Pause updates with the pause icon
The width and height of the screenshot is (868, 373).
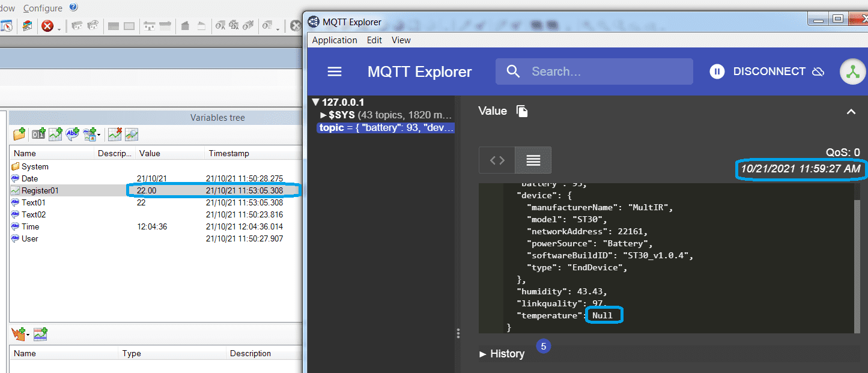[x=717, y=71]
